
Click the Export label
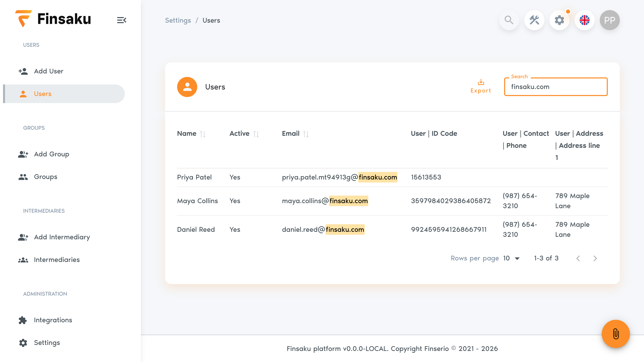point(481,91)
